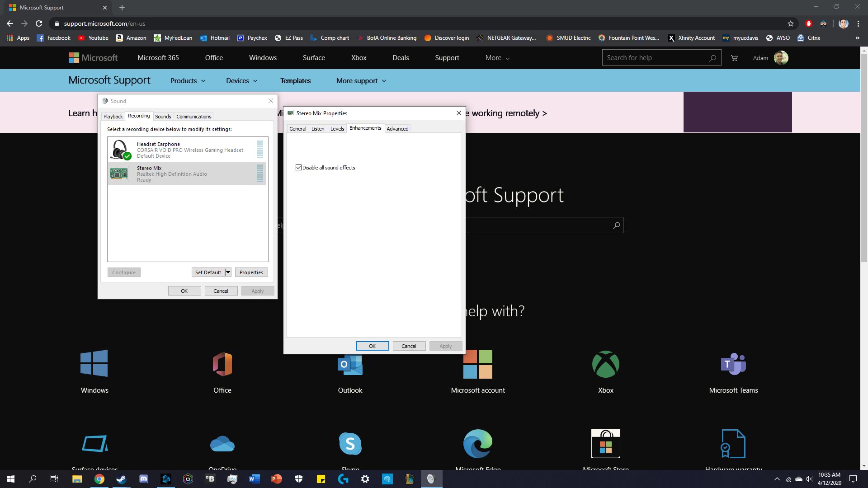868x488 pixels.
Task: Open the Microsoft account icon
Action: [x=478, y=364]
